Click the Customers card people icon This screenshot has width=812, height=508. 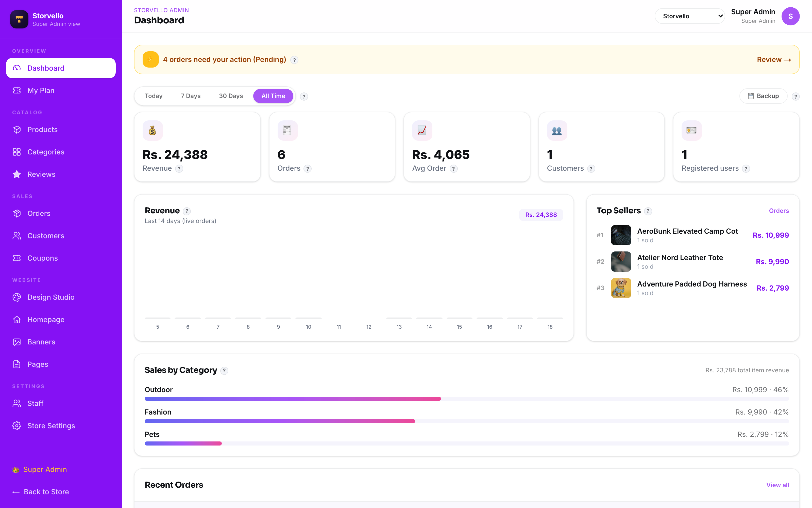tap(557, 130)
